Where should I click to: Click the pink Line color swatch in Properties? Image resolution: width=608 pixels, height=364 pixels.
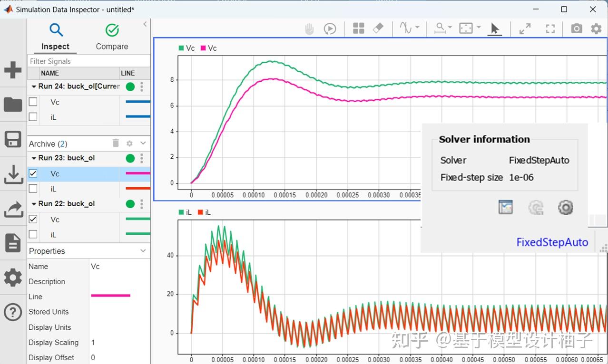click(x=110, y=296)
